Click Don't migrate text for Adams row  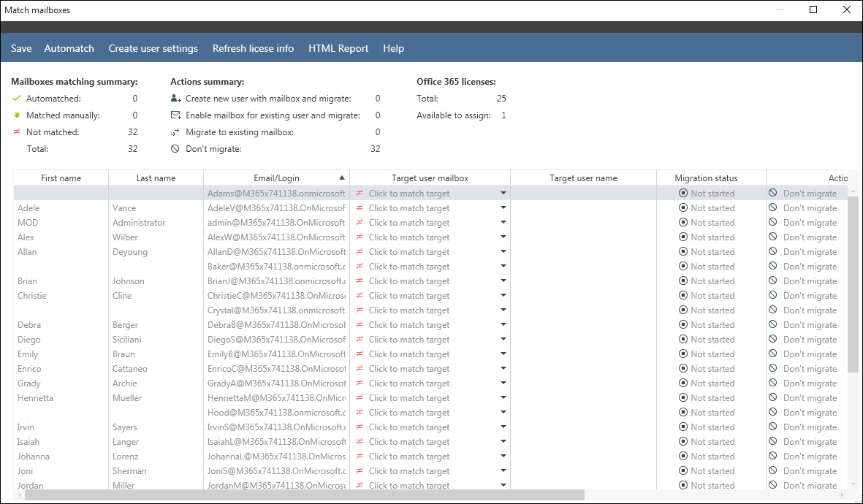tap(810, 193)
